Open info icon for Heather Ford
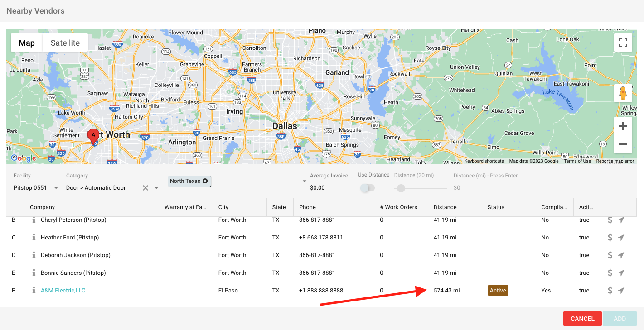This screenshot has height=330, width=644. click(x=34, y=237)
